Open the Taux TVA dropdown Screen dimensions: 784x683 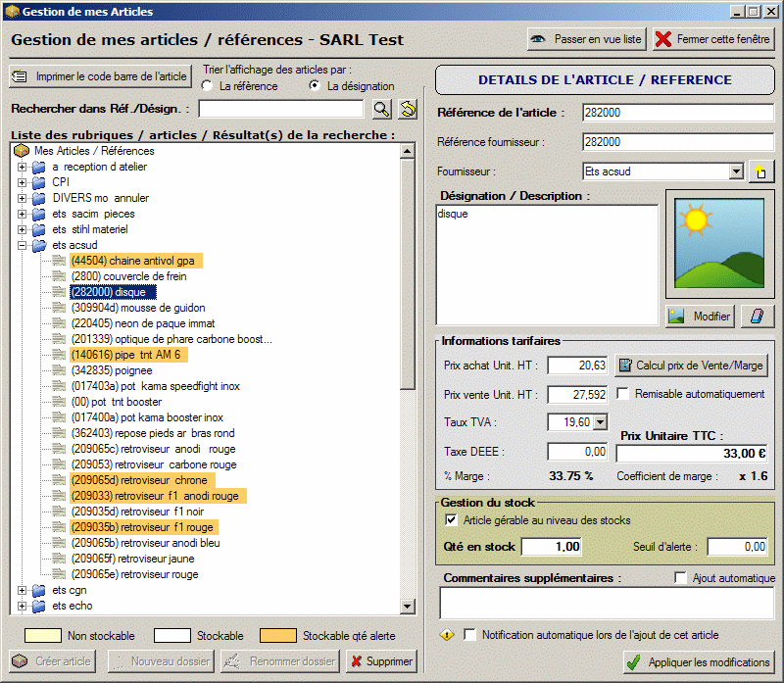tap(601, 422)
